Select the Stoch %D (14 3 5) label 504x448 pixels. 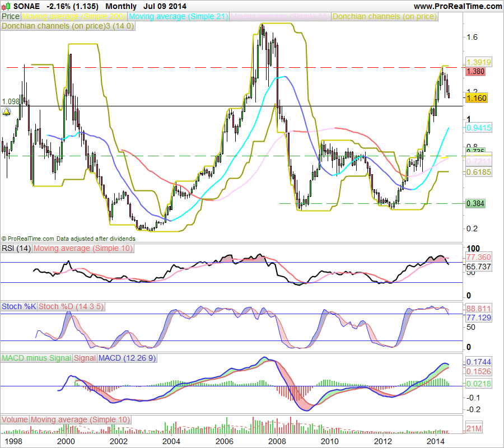pos(71,306)
